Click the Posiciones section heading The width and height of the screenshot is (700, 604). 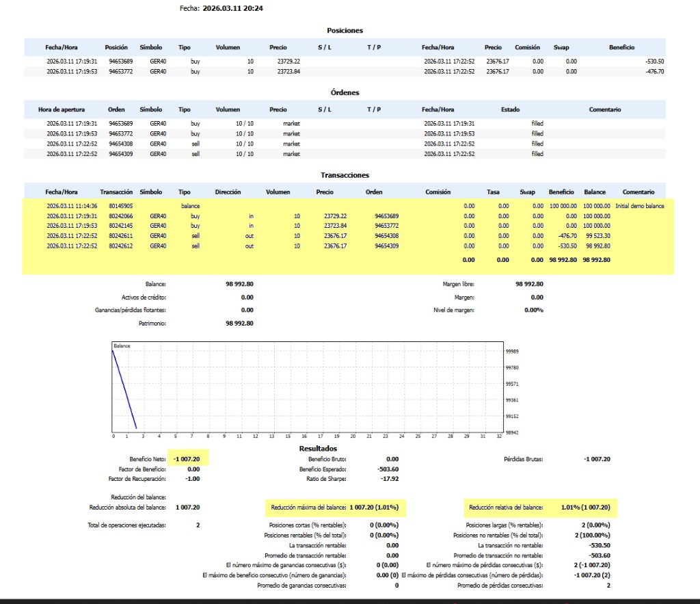point(345,30)
